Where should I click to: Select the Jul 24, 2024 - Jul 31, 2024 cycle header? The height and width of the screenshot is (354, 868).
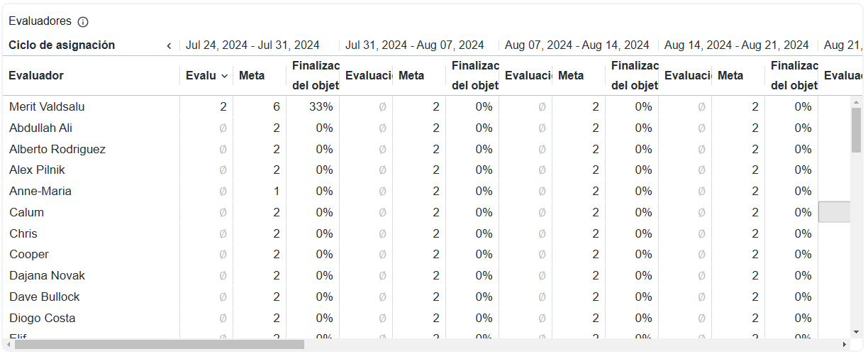coord(252,45)
